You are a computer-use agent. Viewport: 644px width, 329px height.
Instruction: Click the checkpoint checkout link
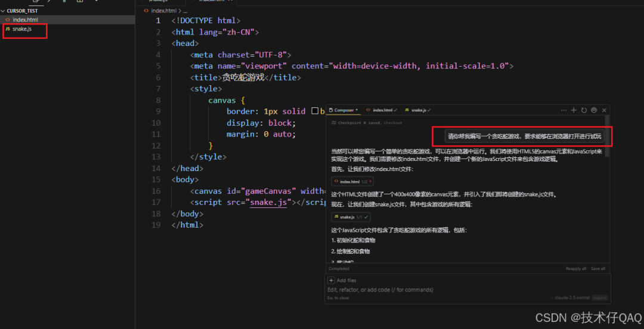click(x=392, y=123)
